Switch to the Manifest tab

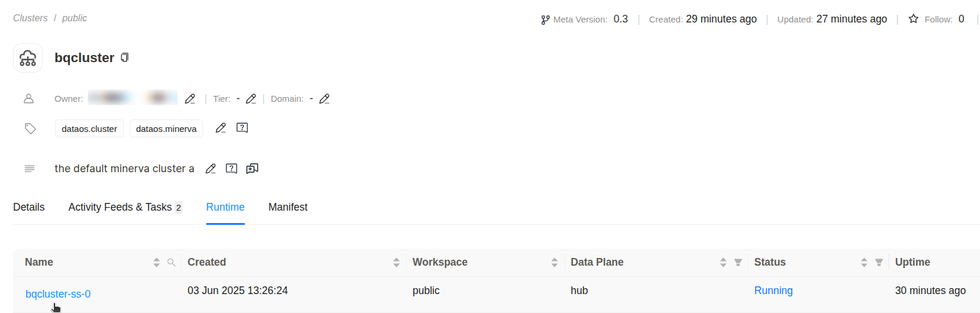tap(288, 207)
